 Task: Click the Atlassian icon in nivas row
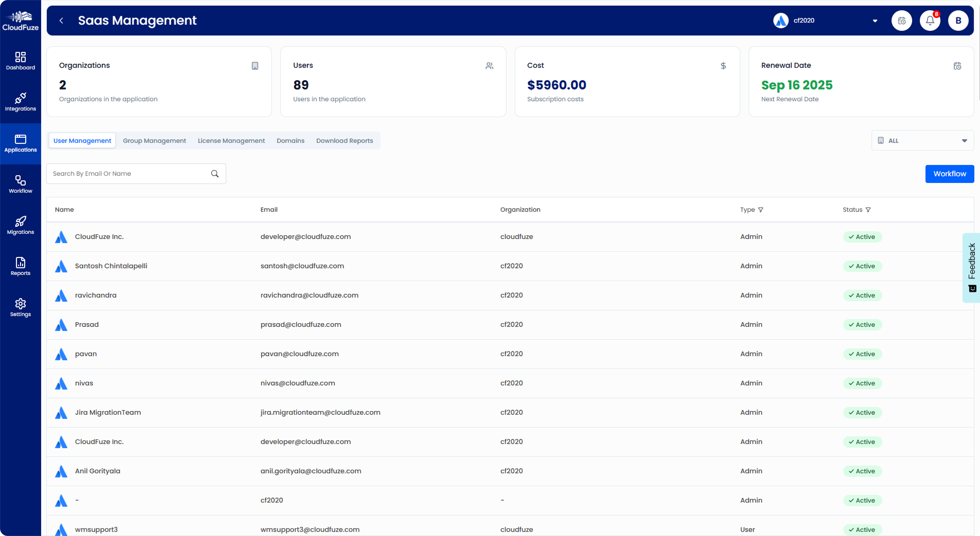pos(61,383)
